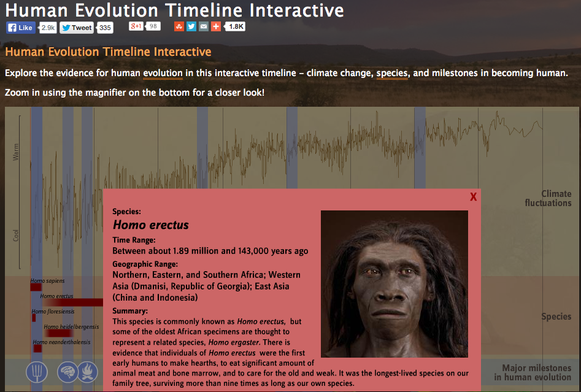The height and width of the screenshot is (392, 581).
Task: Share by email envelope icon
Action: (x=204, y=26)
